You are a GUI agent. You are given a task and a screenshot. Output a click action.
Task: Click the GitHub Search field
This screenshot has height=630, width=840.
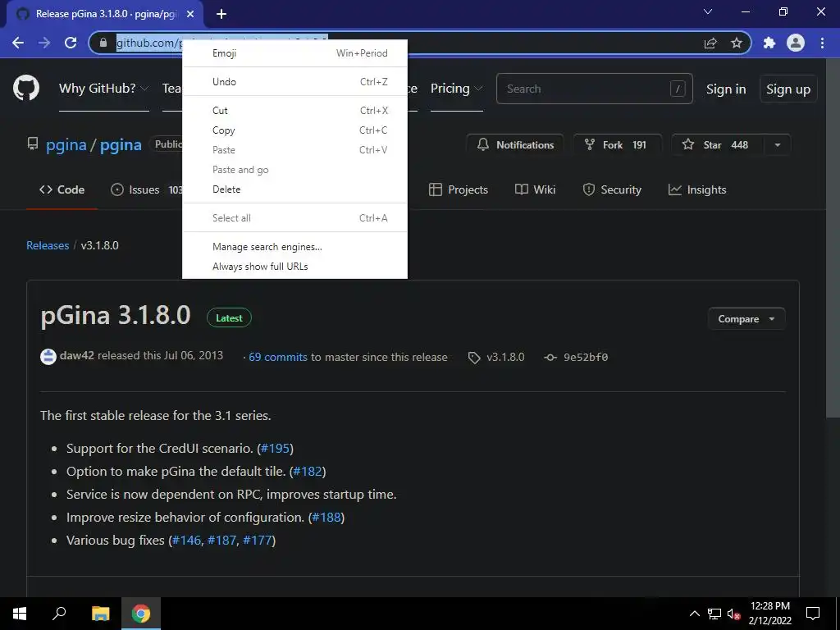coord(595,89)
